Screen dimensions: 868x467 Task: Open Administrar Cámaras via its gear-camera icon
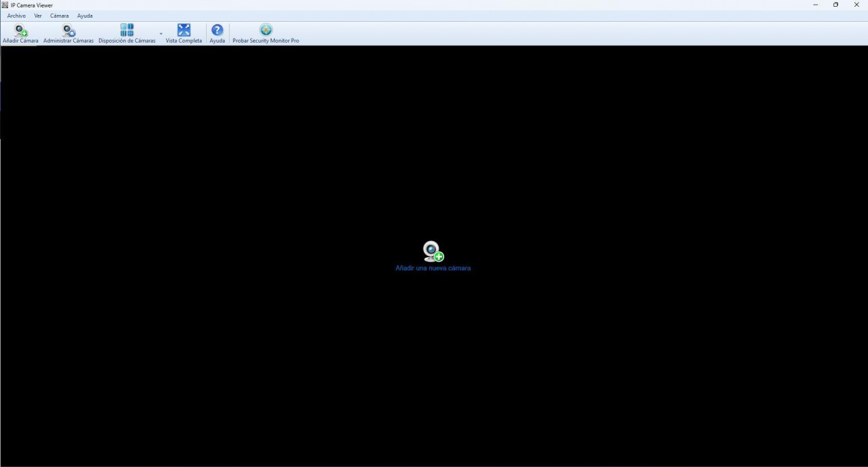coord(68,30)
